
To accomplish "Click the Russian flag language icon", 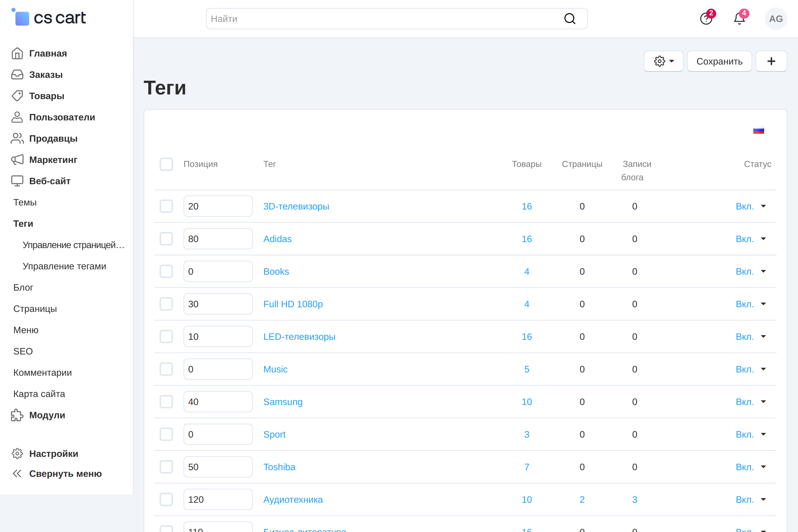I will click(x=759, y=131).
